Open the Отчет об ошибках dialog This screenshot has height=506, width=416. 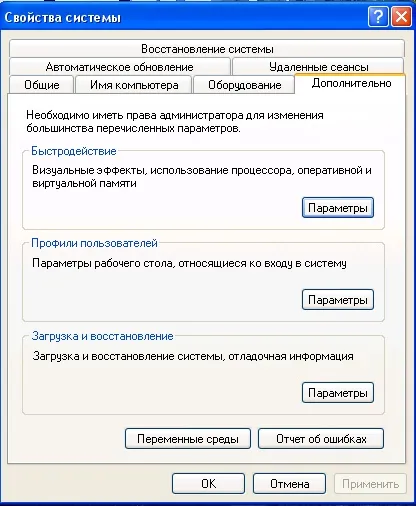click(x=321, y=439)
